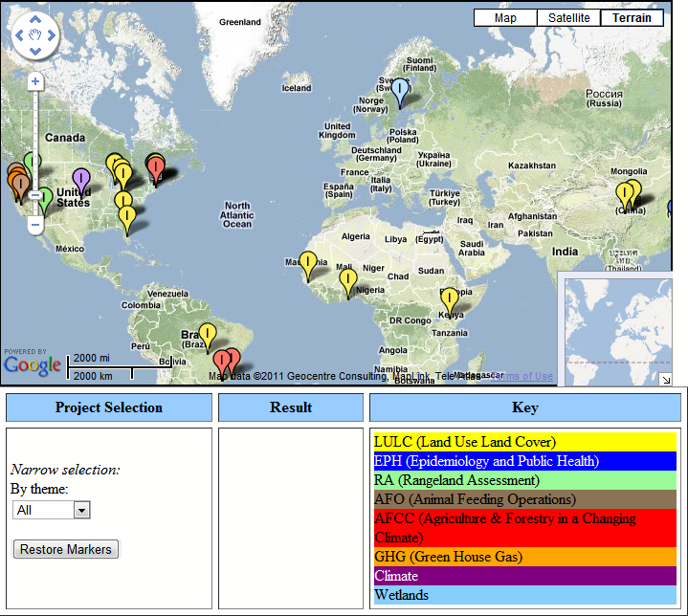Switch to Satellite view
This screenshot has width=688, height=616.
point(568,18)
